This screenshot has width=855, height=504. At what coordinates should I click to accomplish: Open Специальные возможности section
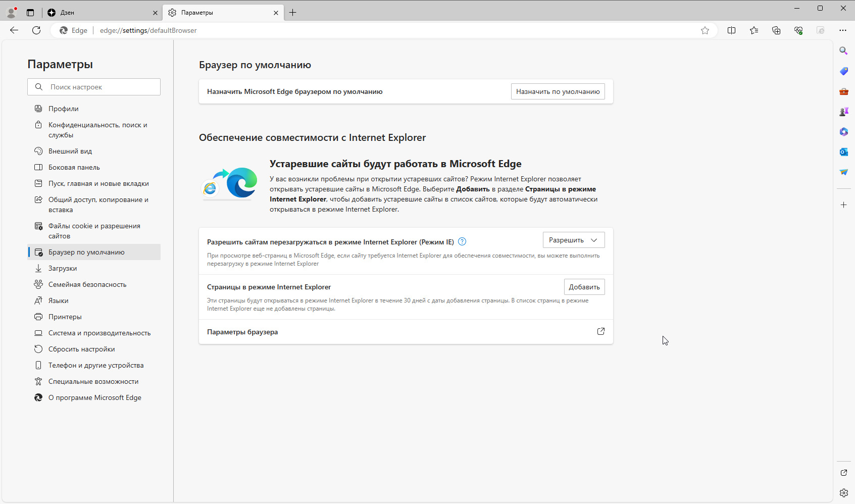[x=94, y=381]
